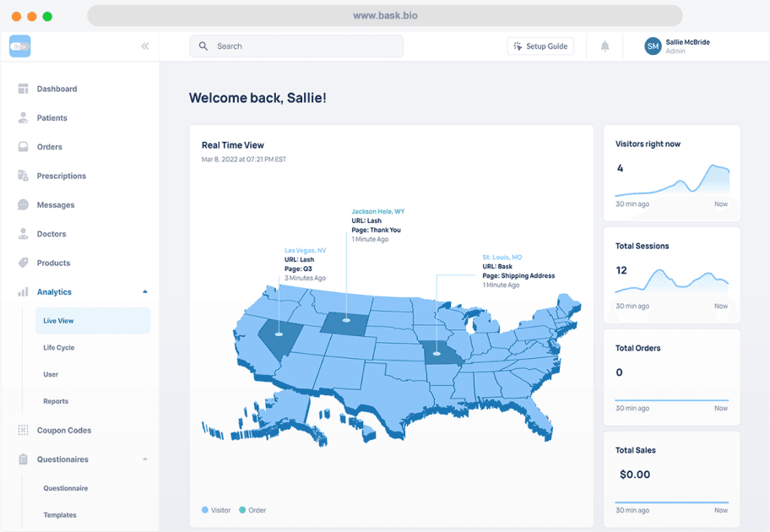This screenshot has width=770, height=532.
Task: Select Life Cycle under Analytics
Action: [x=59, y=348]
